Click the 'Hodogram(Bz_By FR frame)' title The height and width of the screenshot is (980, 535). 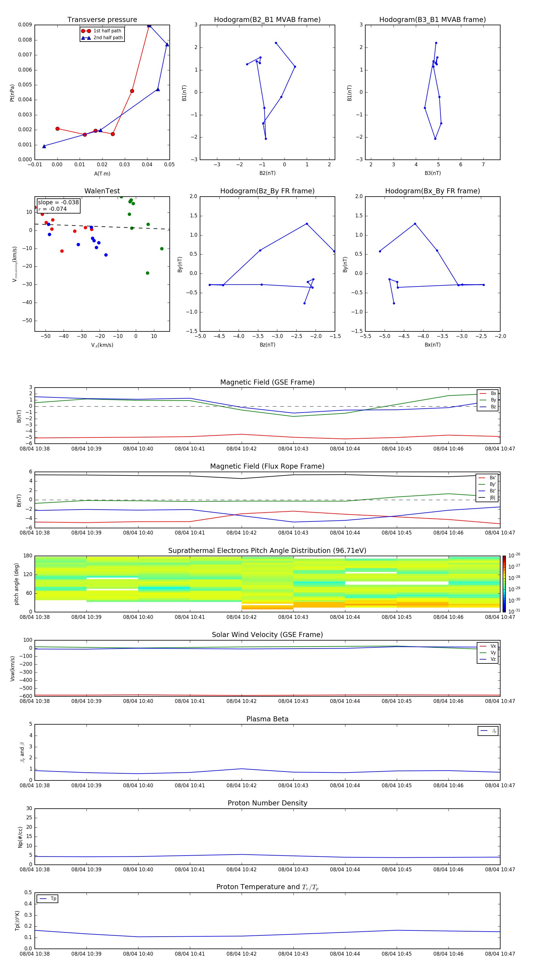[267, 191]
